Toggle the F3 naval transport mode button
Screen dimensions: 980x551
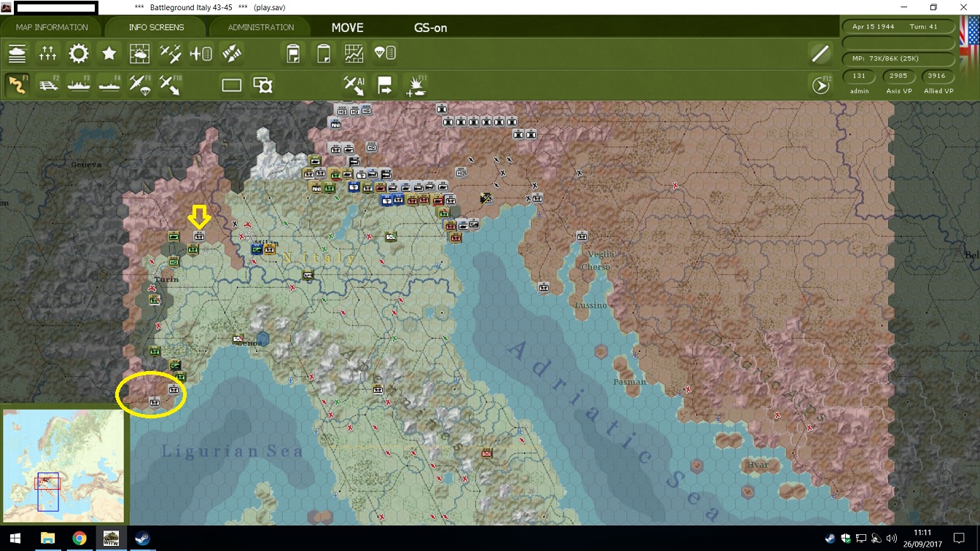tap(79, 85)
